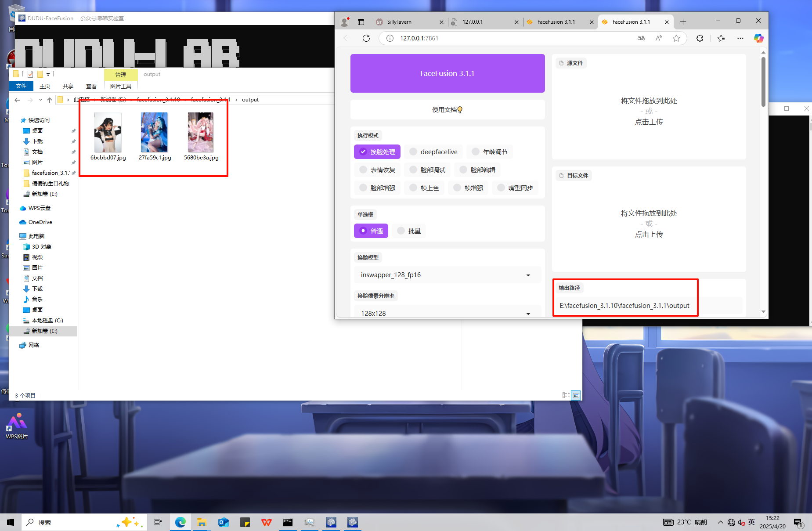Open the WPS图片 desktop shortcut
Image resolution: width=812 pixels, height=531 pixels.
tap(17, 426)
